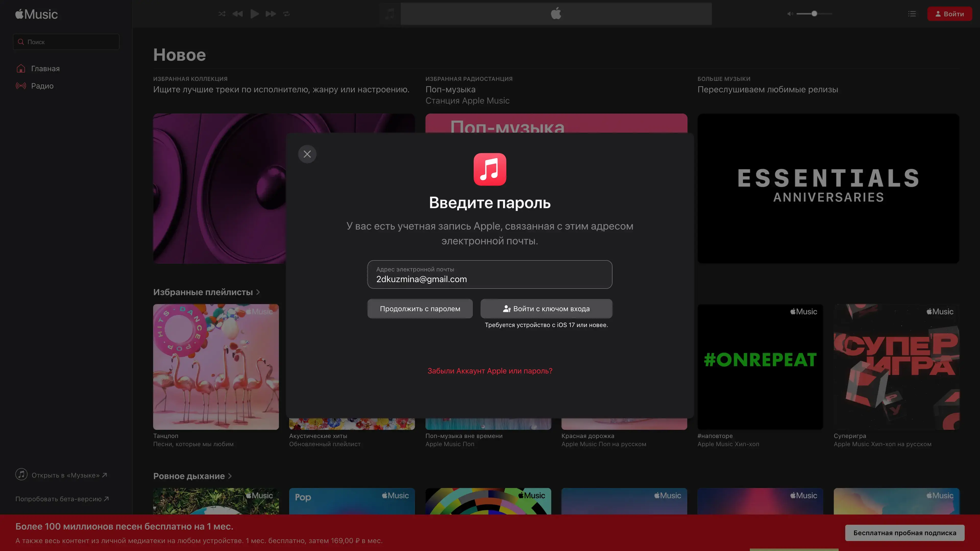
Task: Mute using the volume speaker icon
Action: (790, 14)
